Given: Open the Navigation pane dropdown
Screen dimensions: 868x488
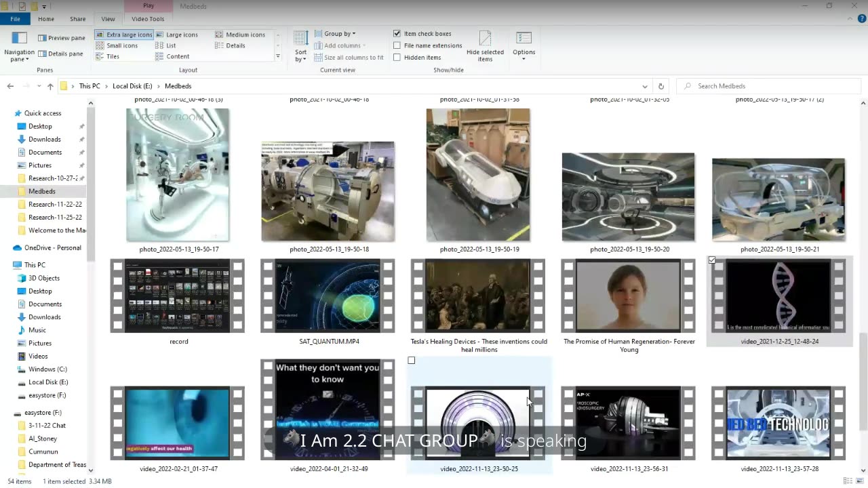Looking at the screenshot, I should tap(19, 46).
